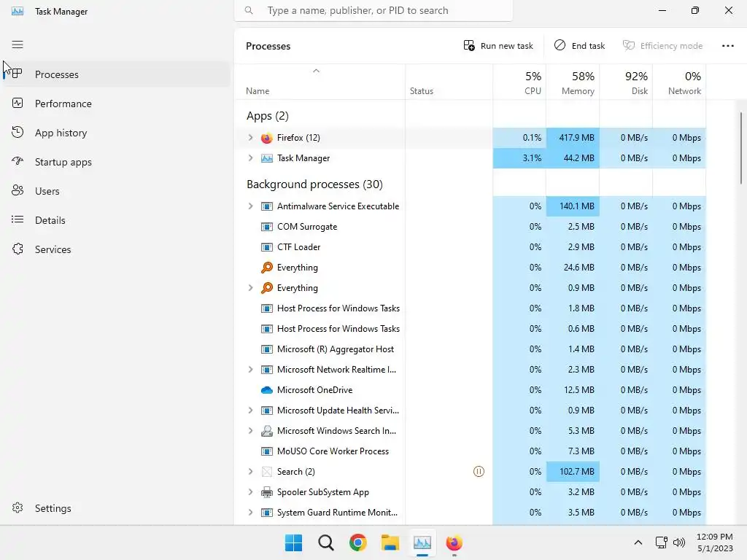Open the Details page
The width and height of the screenshot is (747, 560).
point(116,220)
